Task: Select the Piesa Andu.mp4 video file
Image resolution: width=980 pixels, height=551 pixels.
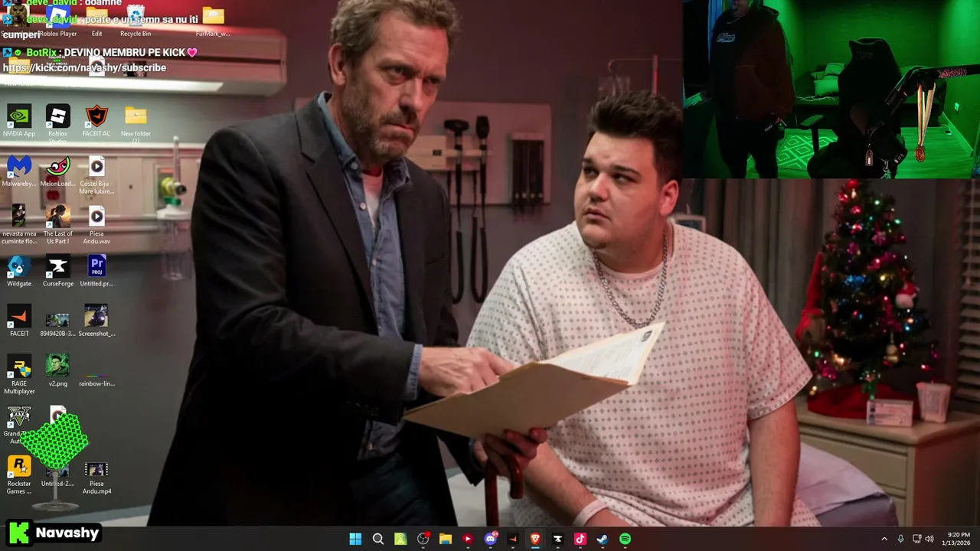Action: pos(96,478)
